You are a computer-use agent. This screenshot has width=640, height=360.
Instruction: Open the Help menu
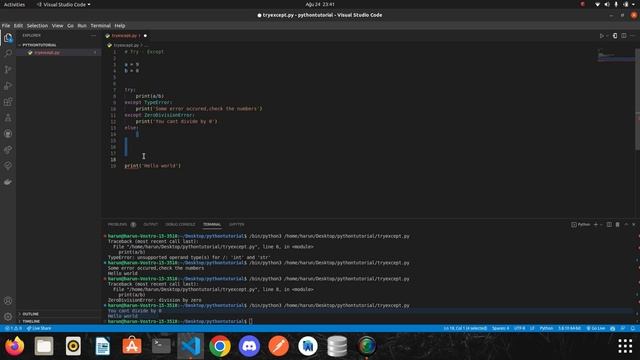point(120,26)
